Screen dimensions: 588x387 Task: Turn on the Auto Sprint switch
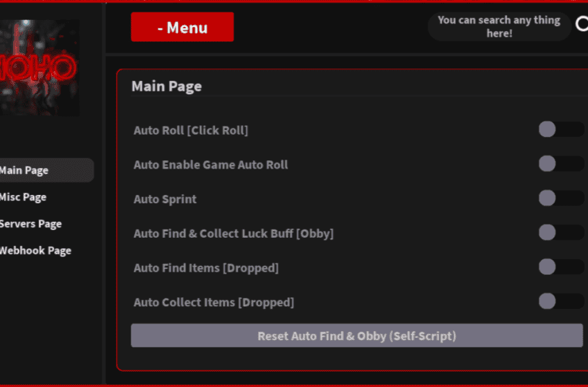click(562, 198)
